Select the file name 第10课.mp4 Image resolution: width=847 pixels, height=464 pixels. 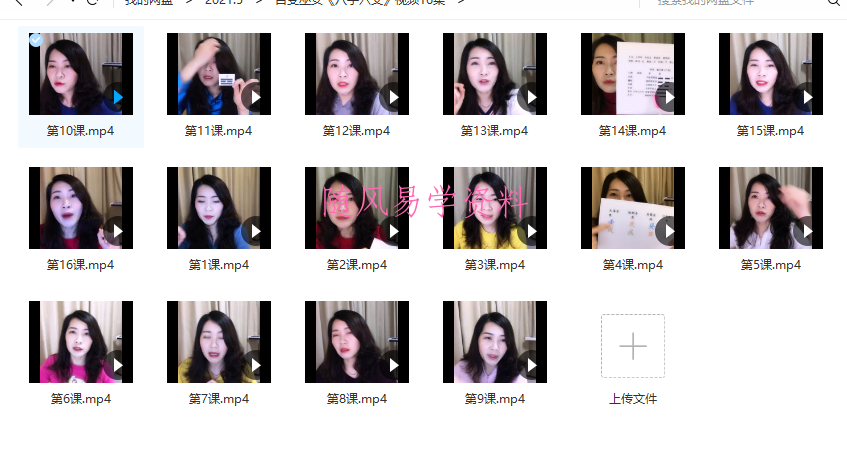click(80, 131)
